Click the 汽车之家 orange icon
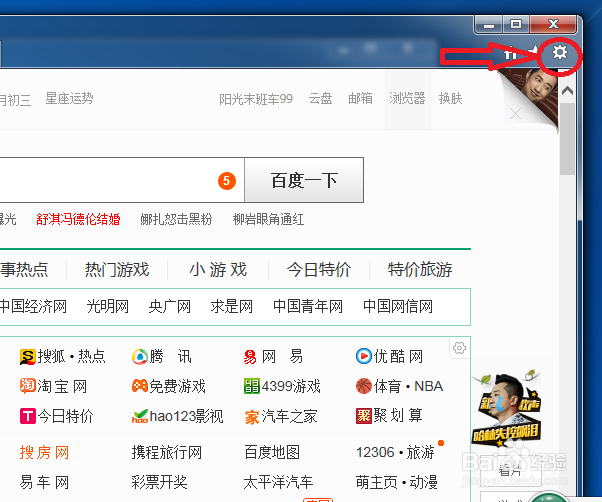Screen dimensions: 602x502 (x=252, y=417)
